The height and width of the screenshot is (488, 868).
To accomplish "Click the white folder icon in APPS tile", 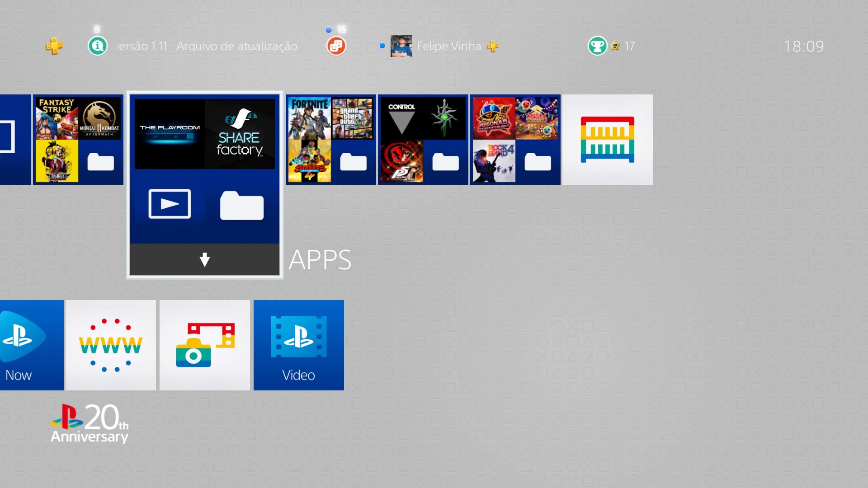I will 242,206.
